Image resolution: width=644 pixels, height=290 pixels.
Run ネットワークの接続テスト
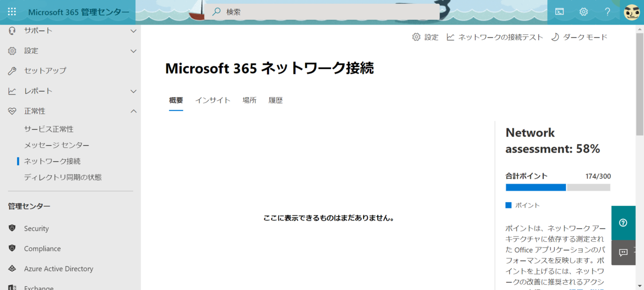(x=501, y=37)
